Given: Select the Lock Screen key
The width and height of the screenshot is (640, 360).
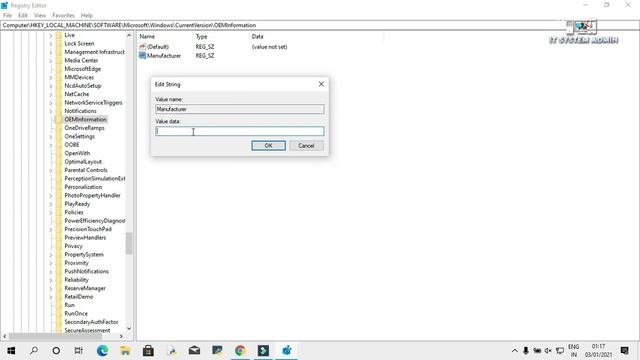Looking at the screenshot, I should 79,44.
